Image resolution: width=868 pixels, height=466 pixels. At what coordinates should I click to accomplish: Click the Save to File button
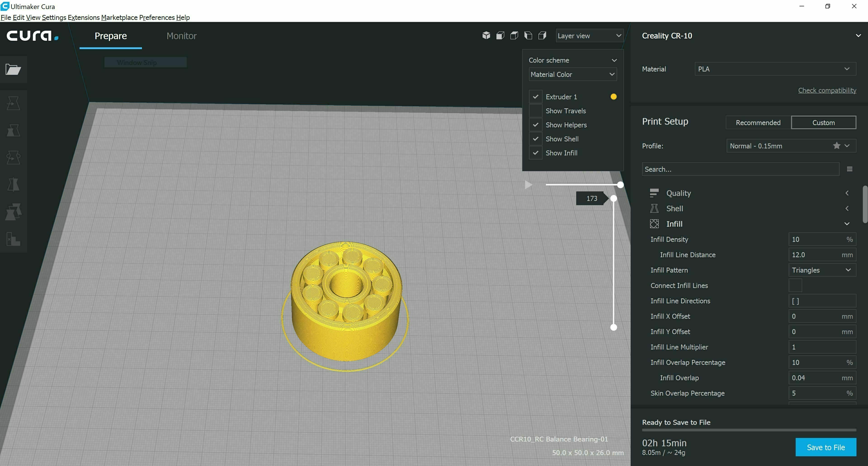tap(826, 447)
